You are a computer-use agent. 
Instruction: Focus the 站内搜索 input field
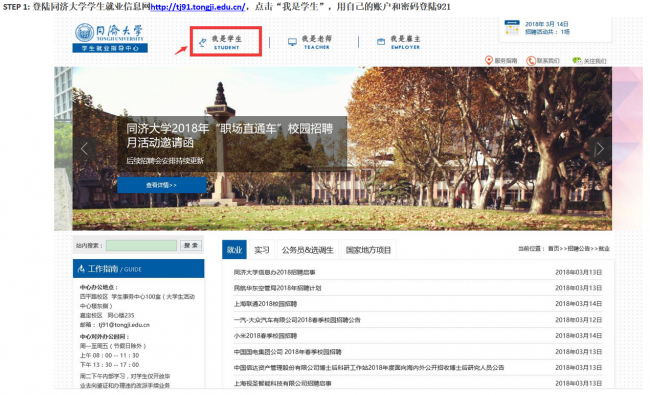[141, 245]
